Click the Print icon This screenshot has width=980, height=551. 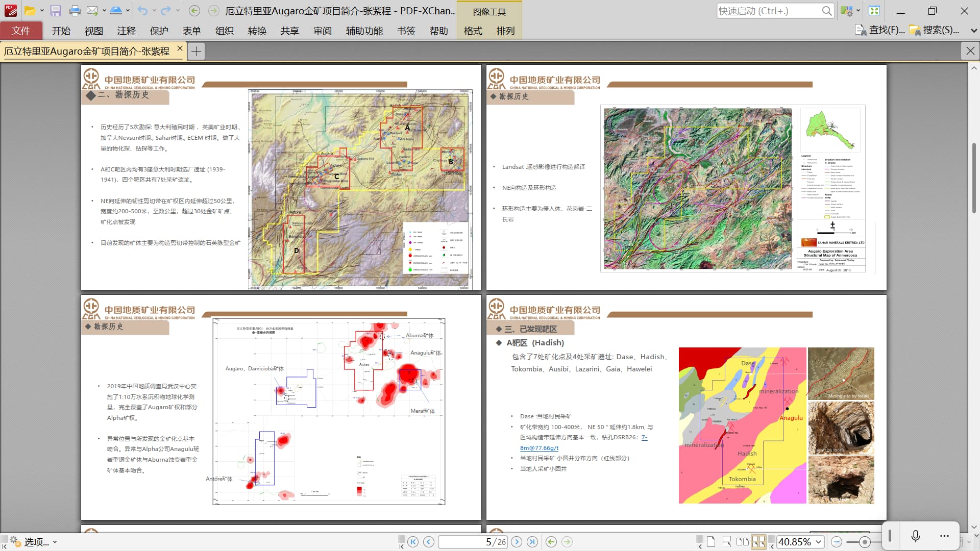point(75,11)
